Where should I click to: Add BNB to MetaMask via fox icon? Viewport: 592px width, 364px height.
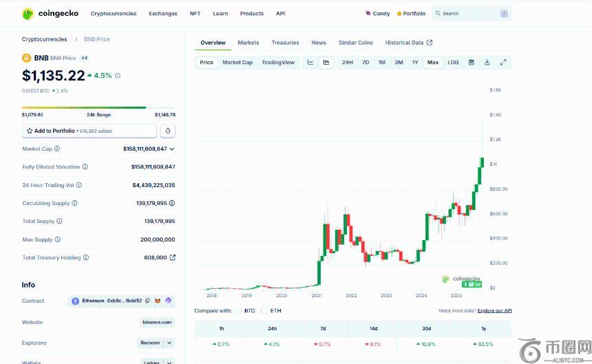tap(157, 301)
